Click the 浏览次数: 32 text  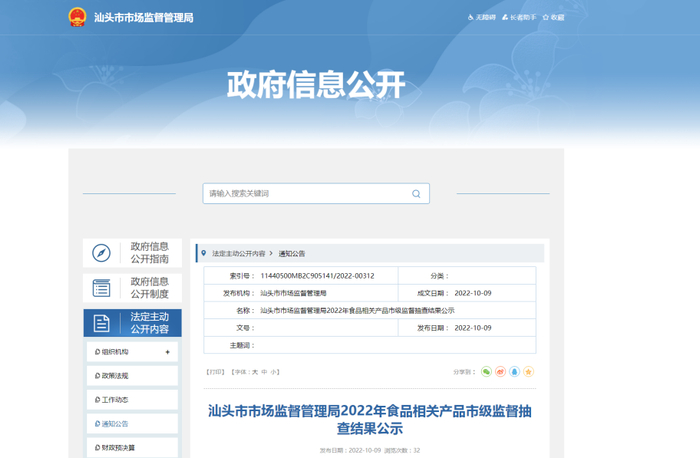(402, 450)
